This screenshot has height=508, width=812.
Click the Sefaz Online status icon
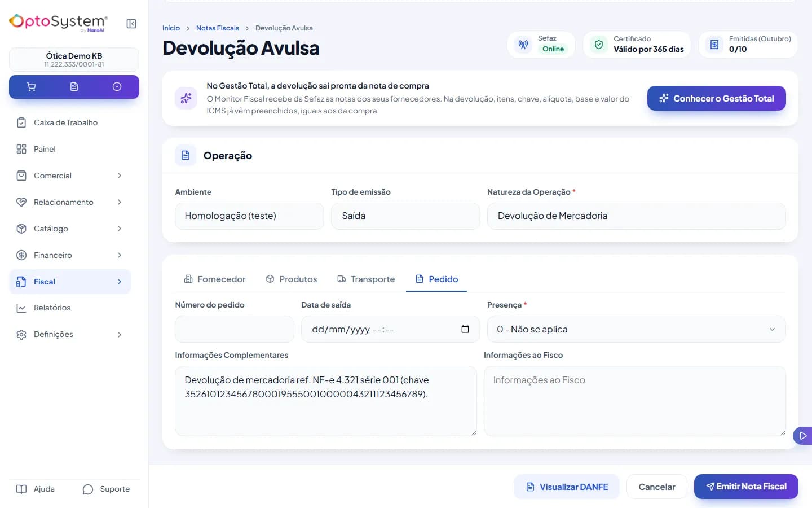coord(523,44)
